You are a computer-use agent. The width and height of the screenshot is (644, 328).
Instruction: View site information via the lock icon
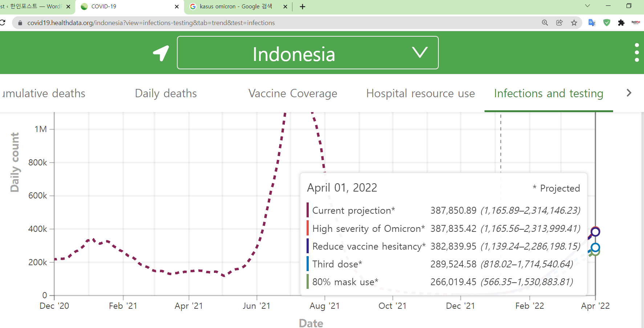coord(20,23)
